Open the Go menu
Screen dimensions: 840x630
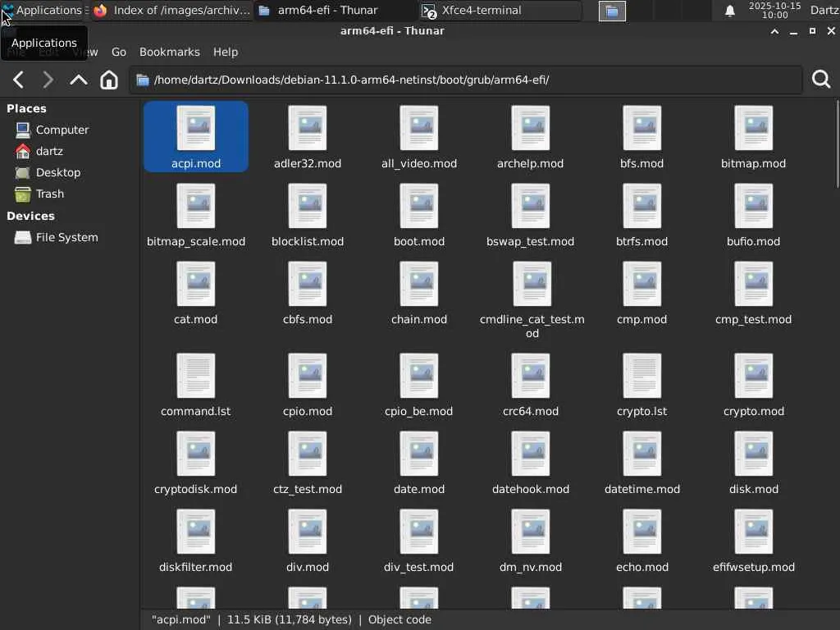coord(119,52)
